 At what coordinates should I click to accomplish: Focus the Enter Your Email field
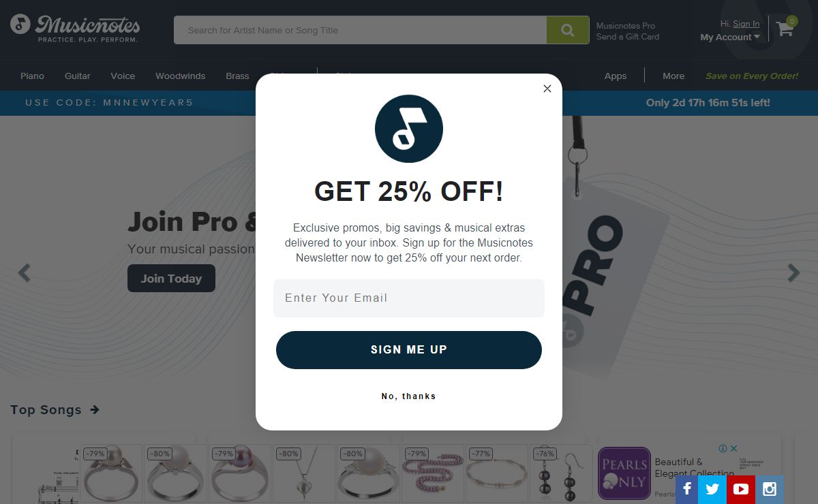(x=409, y=298)
